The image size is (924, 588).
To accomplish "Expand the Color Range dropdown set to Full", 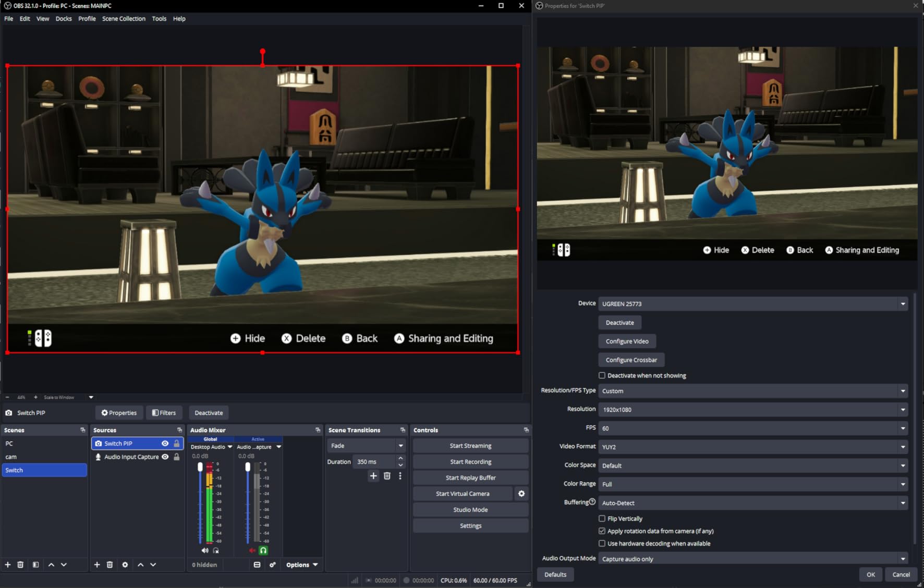I will click(753, 484).
